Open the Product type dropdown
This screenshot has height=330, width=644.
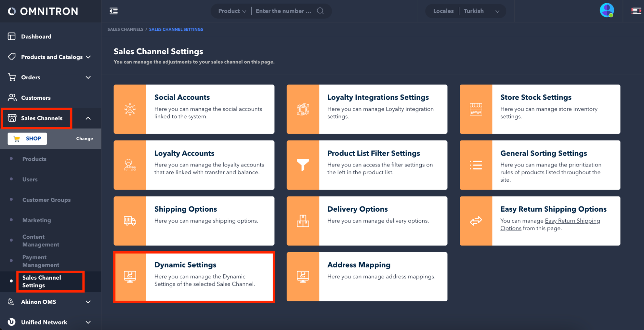232,11
